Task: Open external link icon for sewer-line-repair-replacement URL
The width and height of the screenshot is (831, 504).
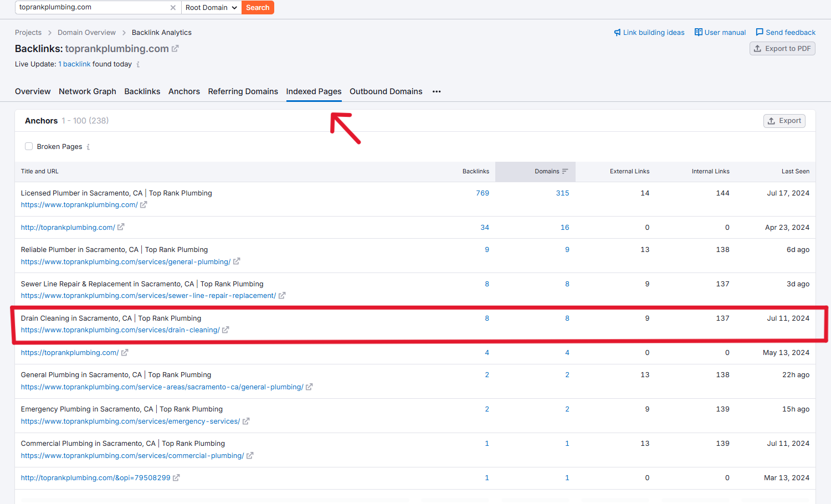Action: click(282, 296)
